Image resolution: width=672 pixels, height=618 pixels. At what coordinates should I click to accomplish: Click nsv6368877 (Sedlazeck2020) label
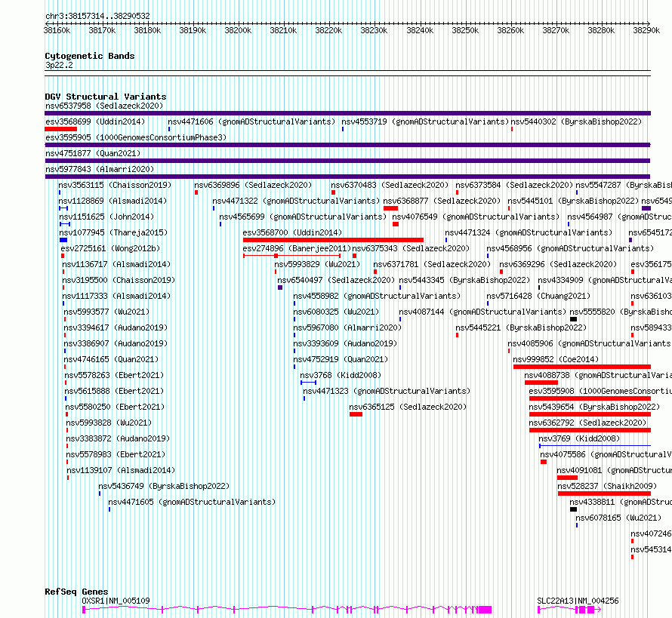tap(442, 201)
